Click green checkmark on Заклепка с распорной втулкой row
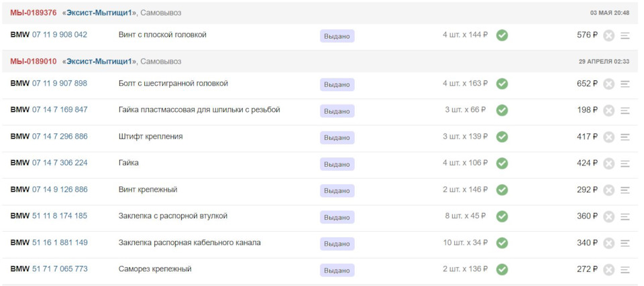The image size is (644, 286). (x=502, y=216)
